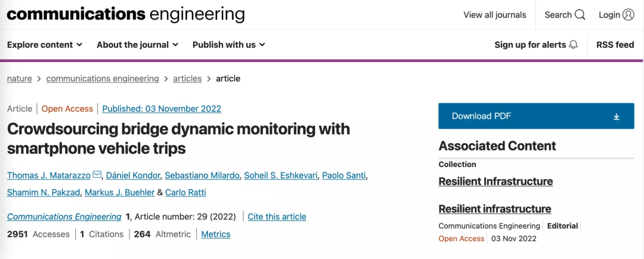The image size is (644, 259).
Task: Go to nature breadcrumb link
Action: (x=20, y=79)
